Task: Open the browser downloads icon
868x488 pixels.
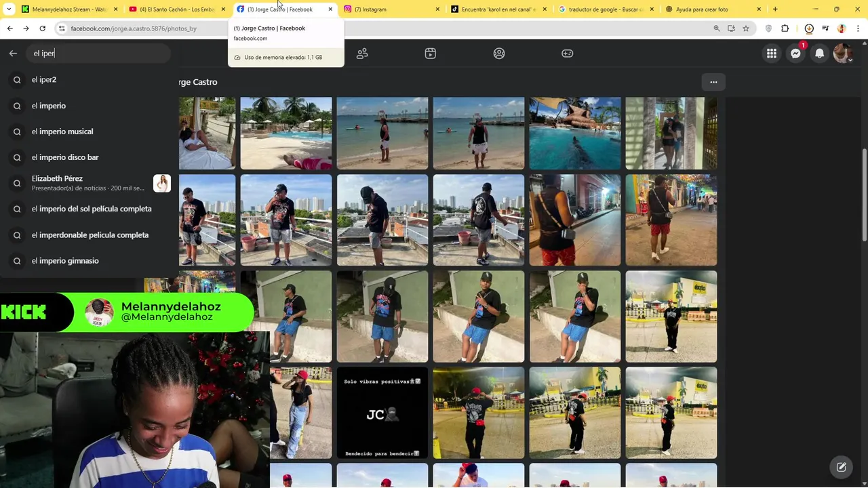Action: click(809, 28)
